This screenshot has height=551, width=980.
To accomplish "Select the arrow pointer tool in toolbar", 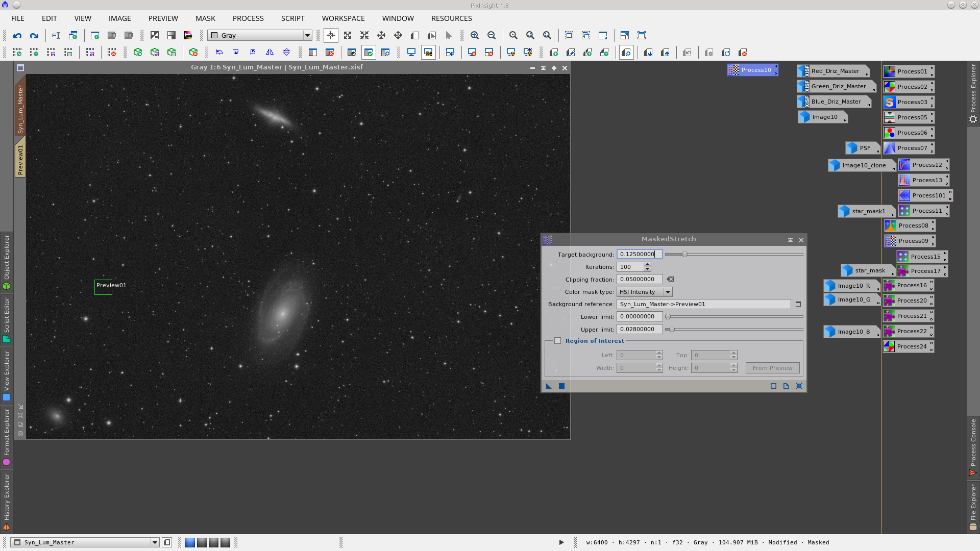I will [449, 36].
